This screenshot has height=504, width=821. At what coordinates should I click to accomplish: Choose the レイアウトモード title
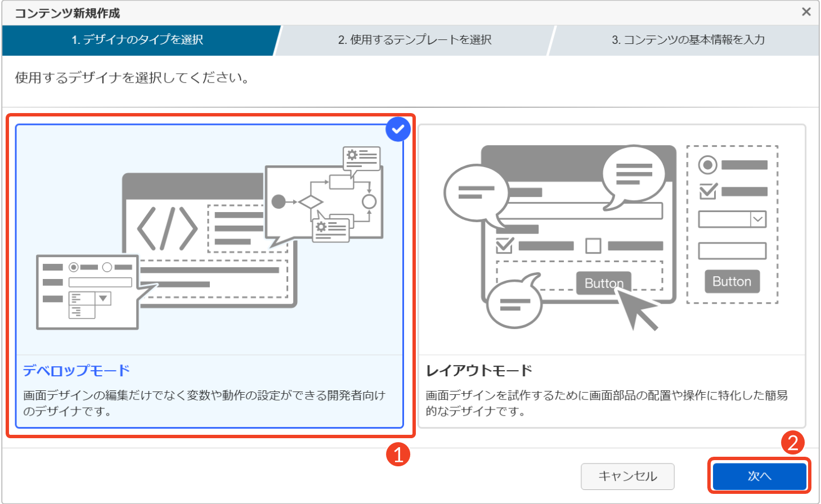[x=479, y=371]
